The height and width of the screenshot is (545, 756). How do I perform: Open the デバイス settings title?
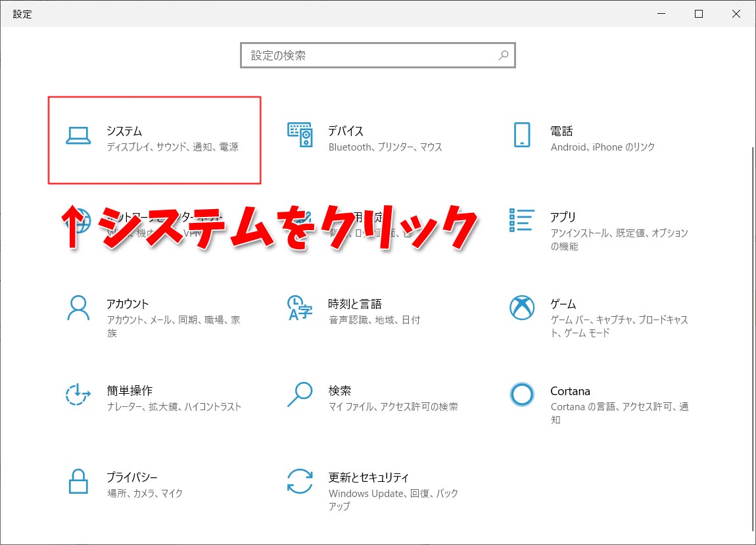tap(346, 131)
